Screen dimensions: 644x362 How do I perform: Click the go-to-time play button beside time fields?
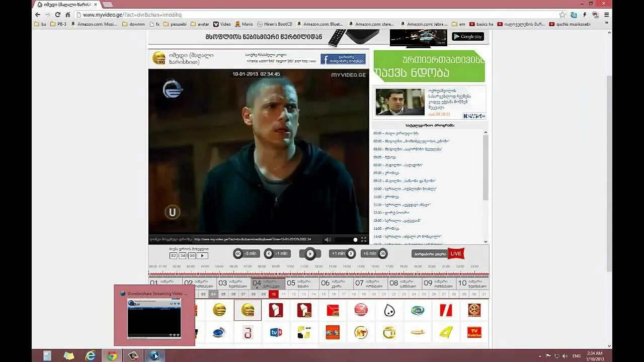[x=202, y=255]
